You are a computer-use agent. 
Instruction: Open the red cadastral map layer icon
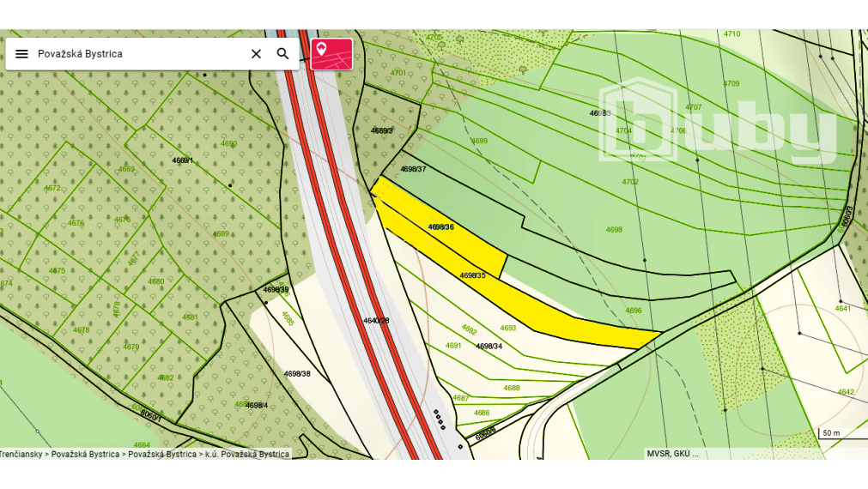(331, 53)
